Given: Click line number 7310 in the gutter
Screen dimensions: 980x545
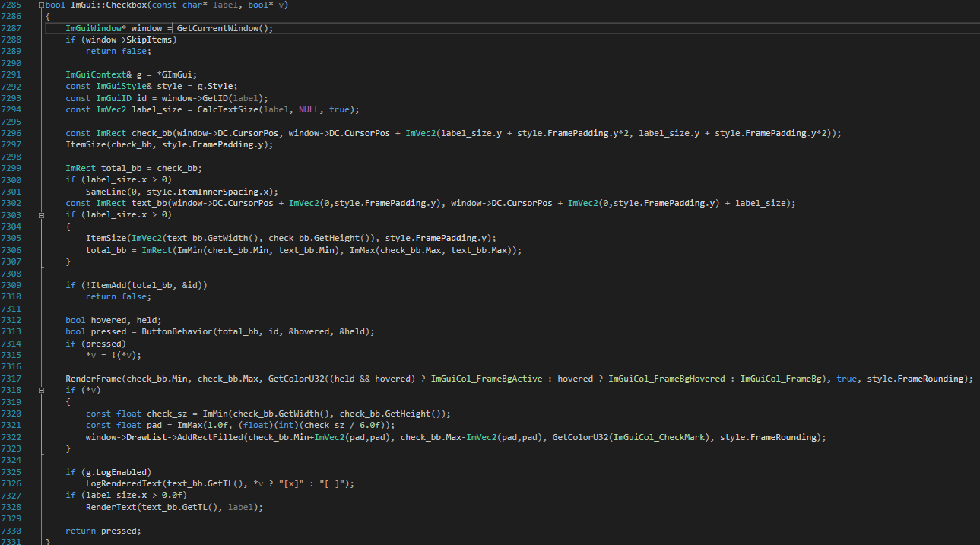Looking at the screenshot, I should (x=13, y=296).
